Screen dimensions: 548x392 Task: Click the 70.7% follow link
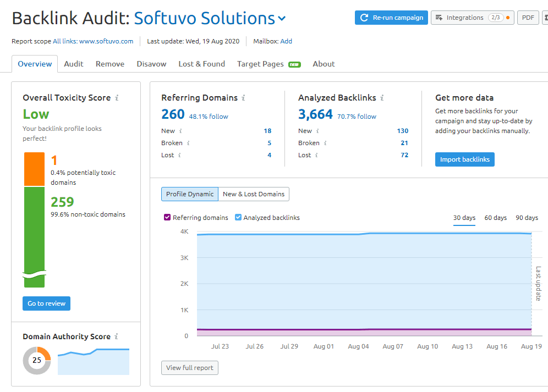coord(357,117)
